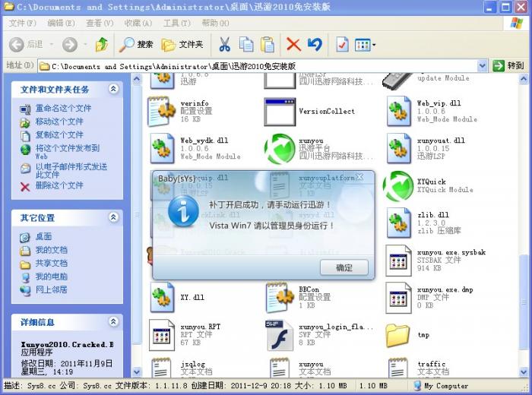Open the Views dropdown button
Image resolution: width=532 pixels, height=395 pixels.
point(365,44)
